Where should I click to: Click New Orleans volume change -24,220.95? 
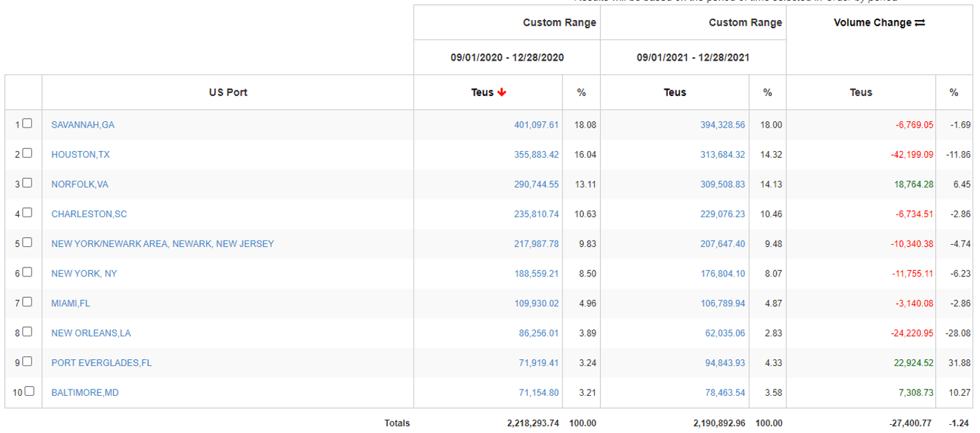tap(912, 333)
